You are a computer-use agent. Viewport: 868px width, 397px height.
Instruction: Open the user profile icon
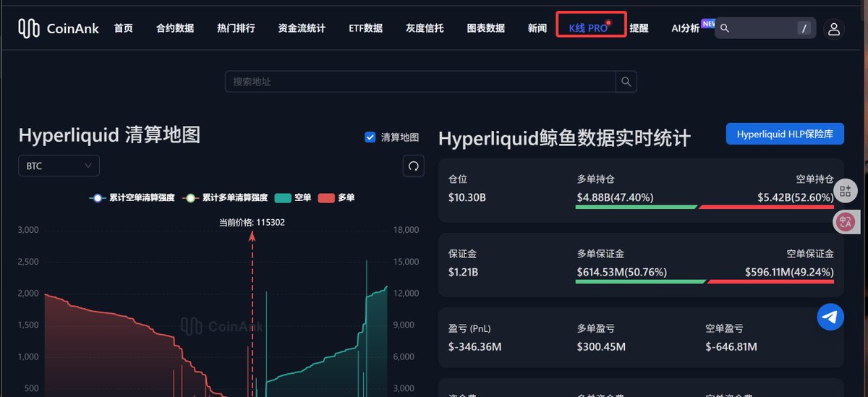point(834,29)
